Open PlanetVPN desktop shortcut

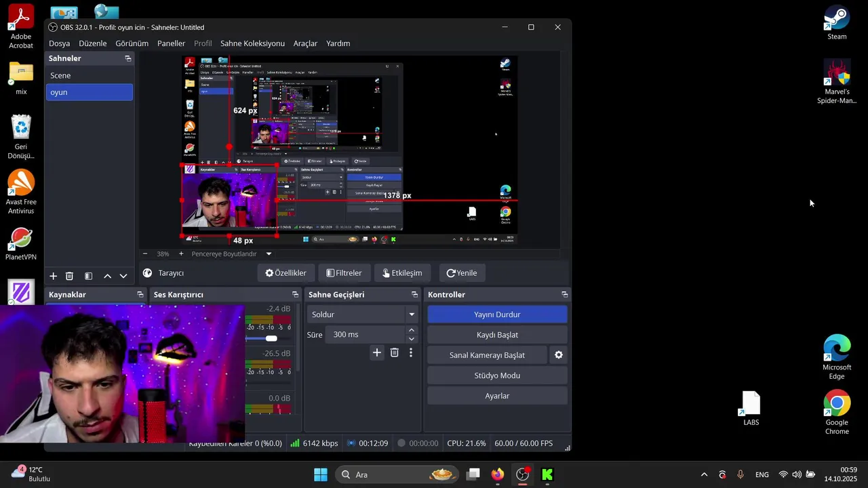(21, 244)
